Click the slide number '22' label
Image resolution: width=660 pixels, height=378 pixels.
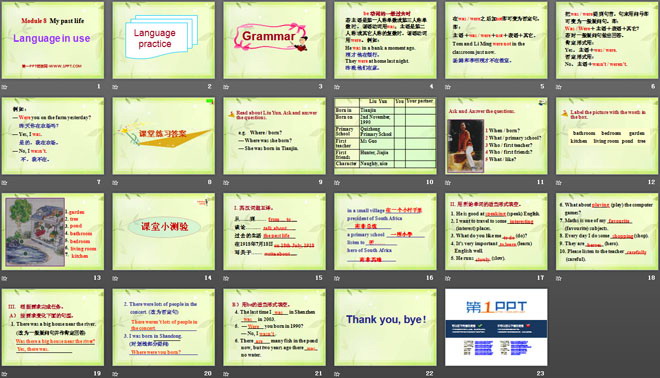click(429, 373)
